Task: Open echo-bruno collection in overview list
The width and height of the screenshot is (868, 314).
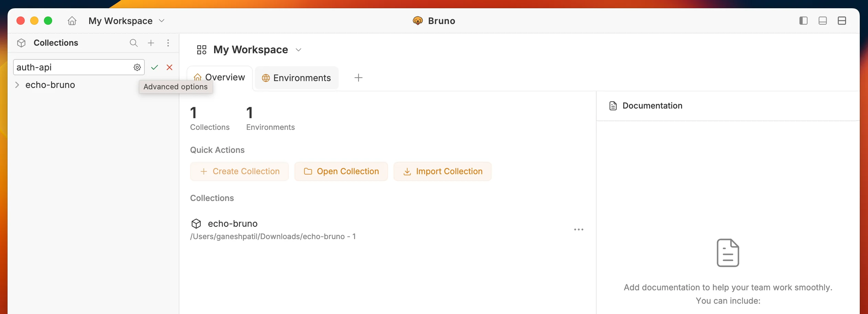Action: pos(233,224)
